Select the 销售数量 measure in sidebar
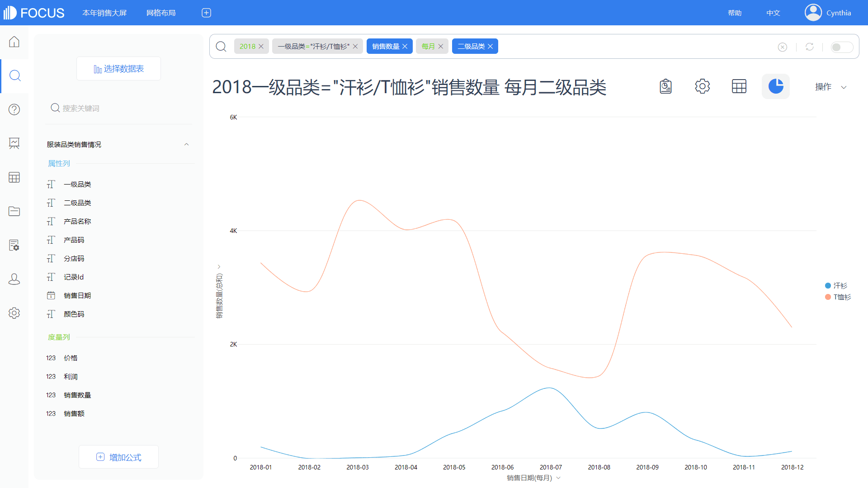 77,395
